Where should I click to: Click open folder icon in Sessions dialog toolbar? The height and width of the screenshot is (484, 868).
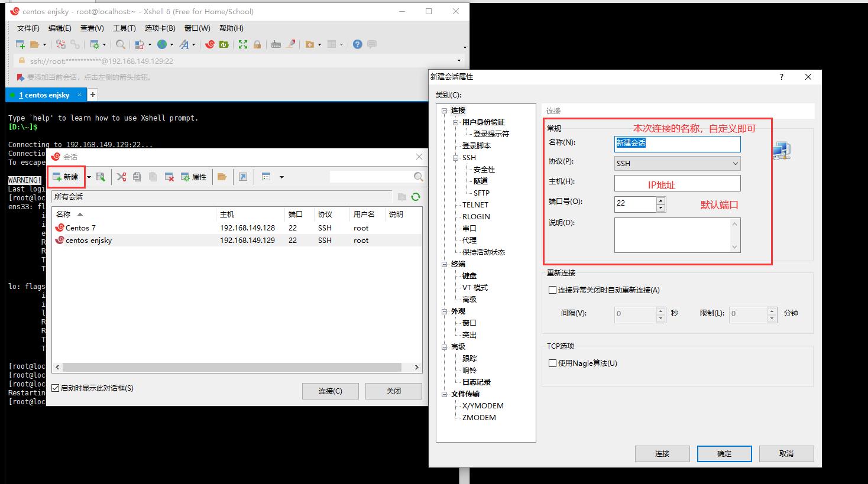(222, 177)
